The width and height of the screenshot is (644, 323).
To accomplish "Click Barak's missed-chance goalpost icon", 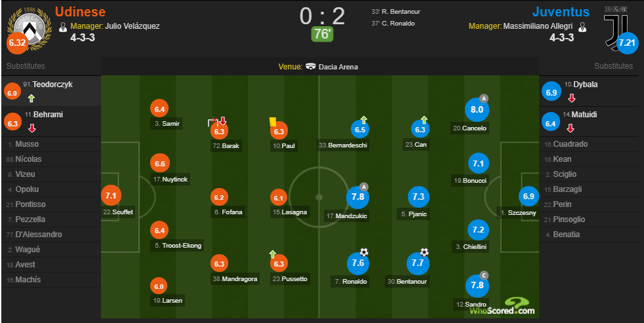I will 212,122.
